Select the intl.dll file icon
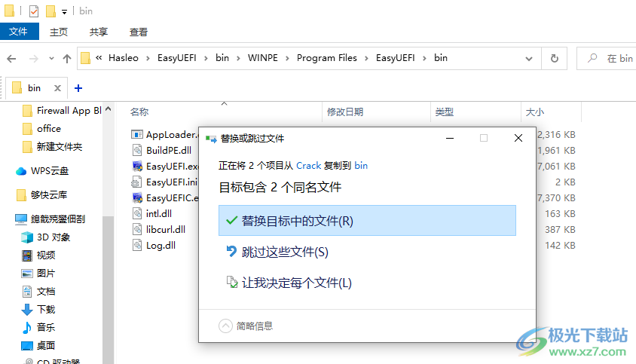 tap(137, 213)
